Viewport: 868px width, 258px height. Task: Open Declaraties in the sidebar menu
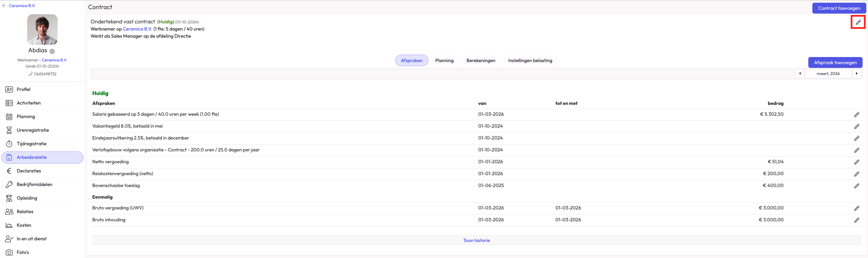(x=29, y=171)
